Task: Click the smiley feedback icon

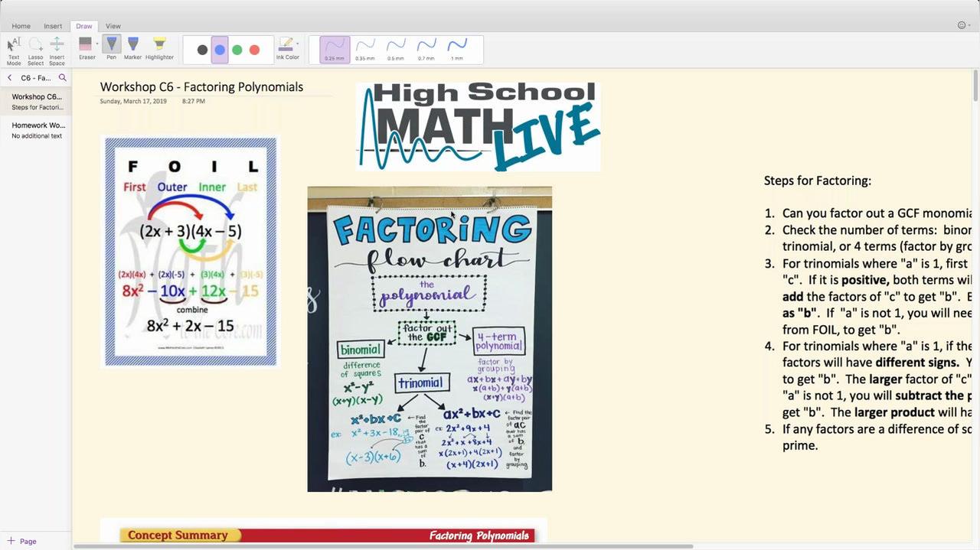Action: 962,25
